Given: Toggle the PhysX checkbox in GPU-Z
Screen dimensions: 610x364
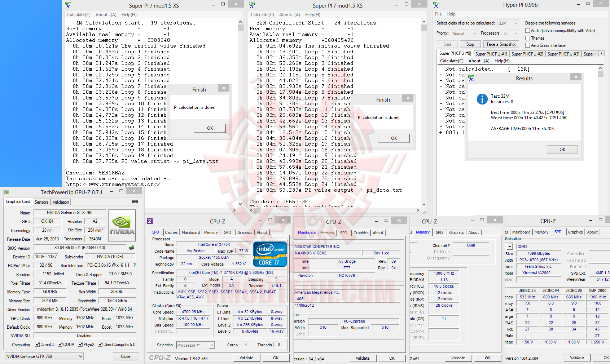Looking at the screenshot, I should coord(80,345).
